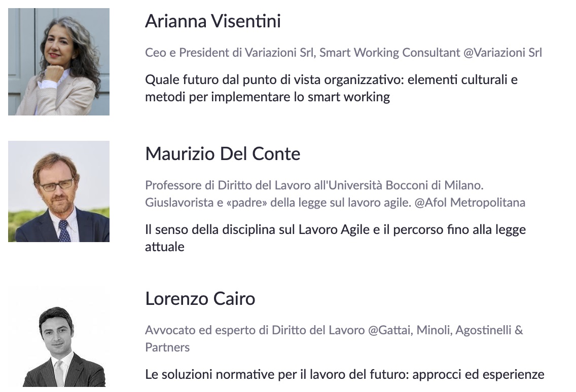The width and height of the screenshot is (576, 392).
Task: Select the Lorenzo Cairo name heading
Action: 200,299
